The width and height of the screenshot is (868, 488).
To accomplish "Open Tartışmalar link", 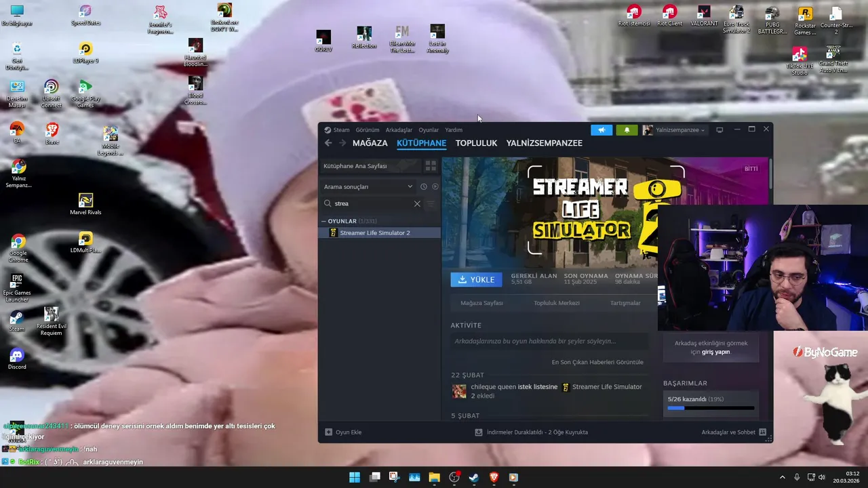I will 625,303.
